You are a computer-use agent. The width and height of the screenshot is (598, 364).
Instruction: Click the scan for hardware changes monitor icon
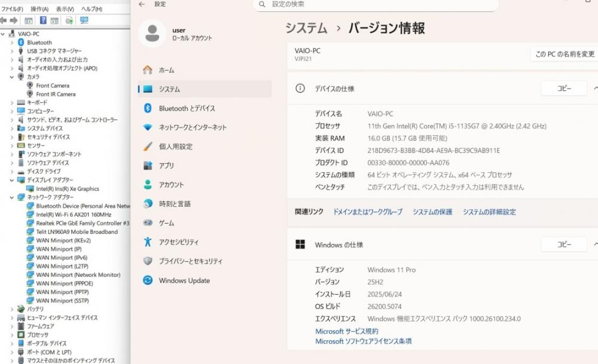[x=84, y=20]
